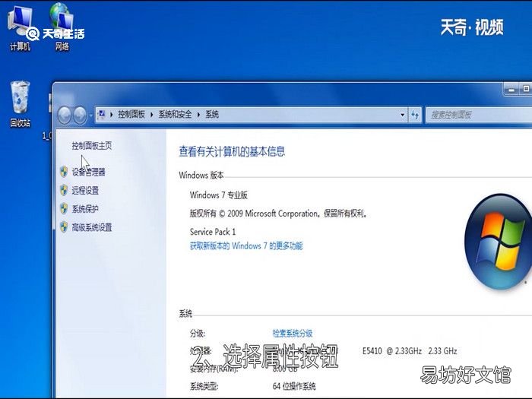This screenshot has height=399, width=532.
Task: Click the text 64 位操作系统
Action: [294, 386]
